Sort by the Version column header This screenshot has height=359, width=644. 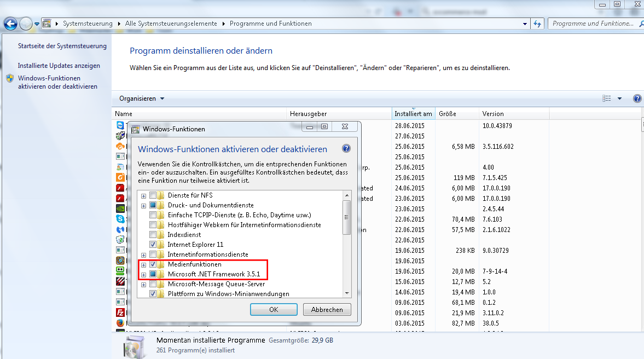click(x=514, y=114)
